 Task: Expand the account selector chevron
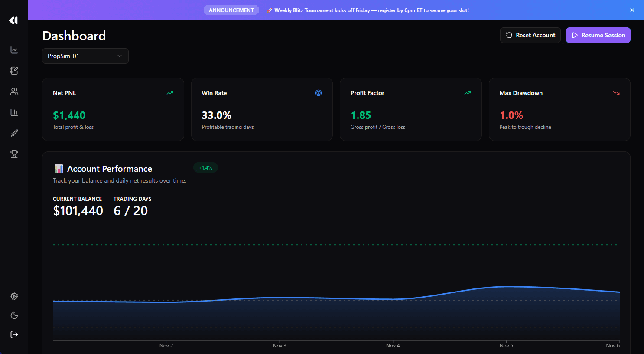point(120,56)
